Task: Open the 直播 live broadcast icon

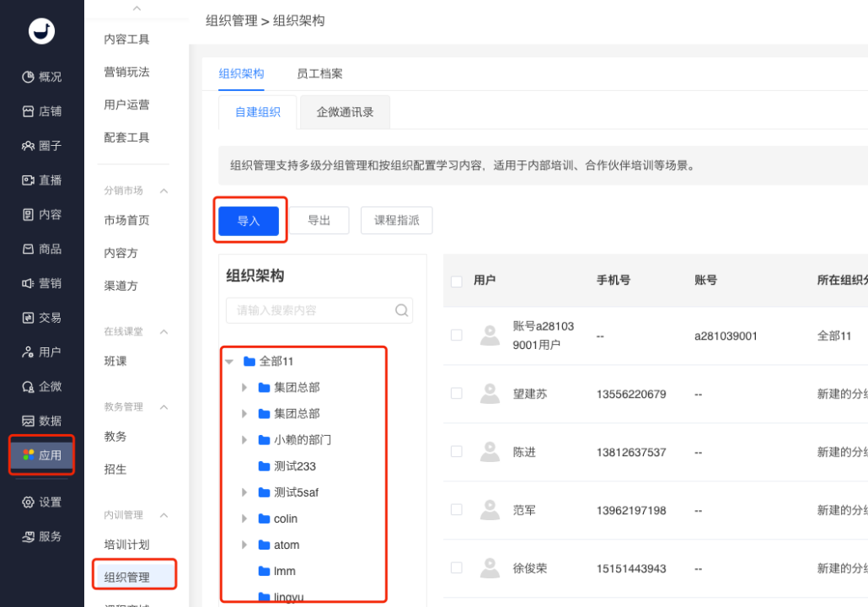Action: 28,180
